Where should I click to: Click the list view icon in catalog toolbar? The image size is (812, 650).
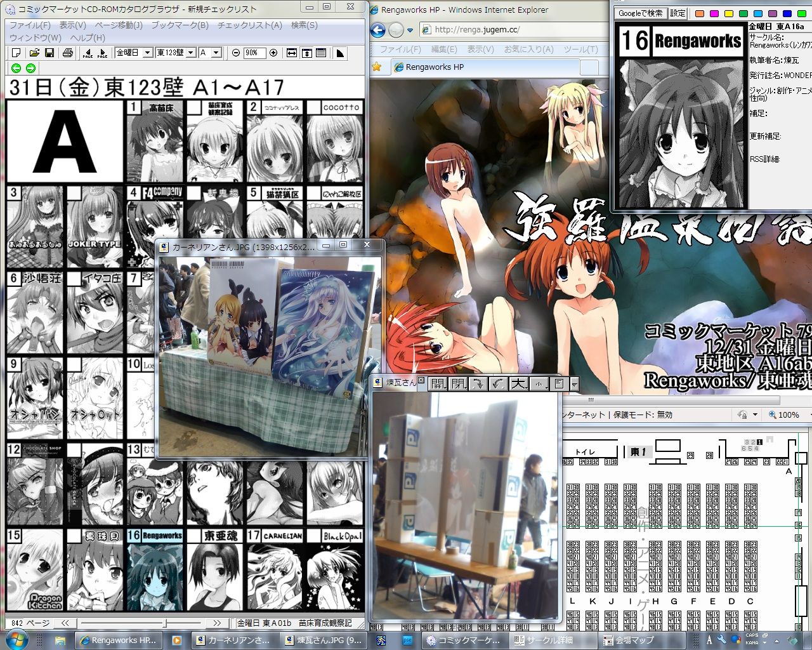[x=321, y=53]
